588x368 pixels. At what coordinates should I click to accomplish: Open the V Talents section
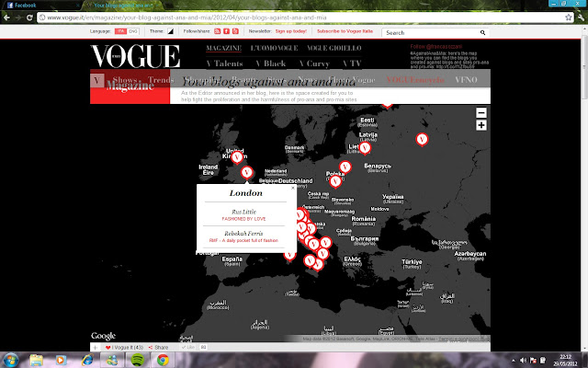pyautogui.click(x=224, y=63)
